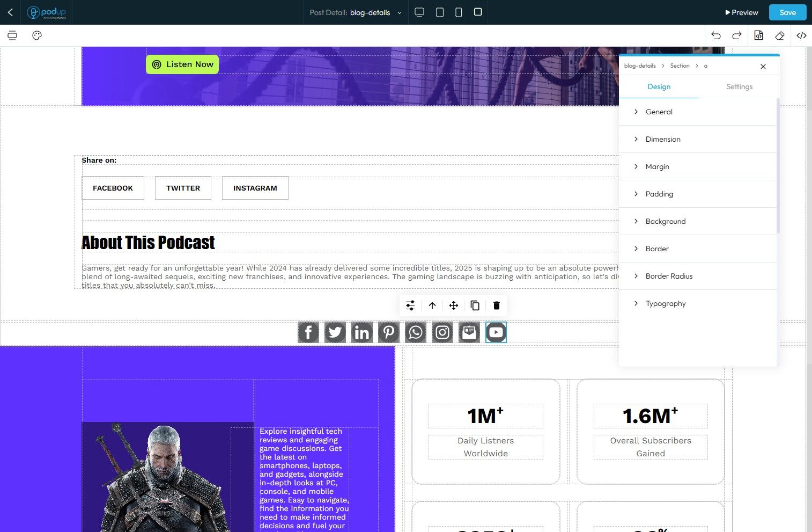This screenshot has height=532, width=812.
Task: Open the page code file icon
Action: click(x=758, y=35)
